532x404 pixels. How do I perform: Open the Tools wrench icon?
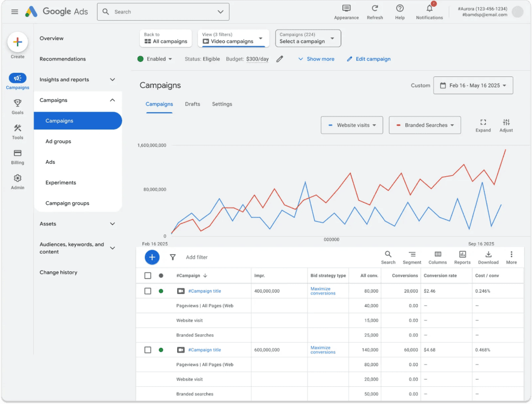coord(17,128)
